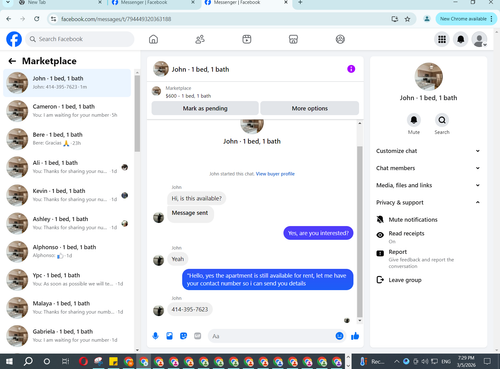Viewport: 500px width, 369px height.
Task: Open View buyer profile link
Action: point(275,174)
